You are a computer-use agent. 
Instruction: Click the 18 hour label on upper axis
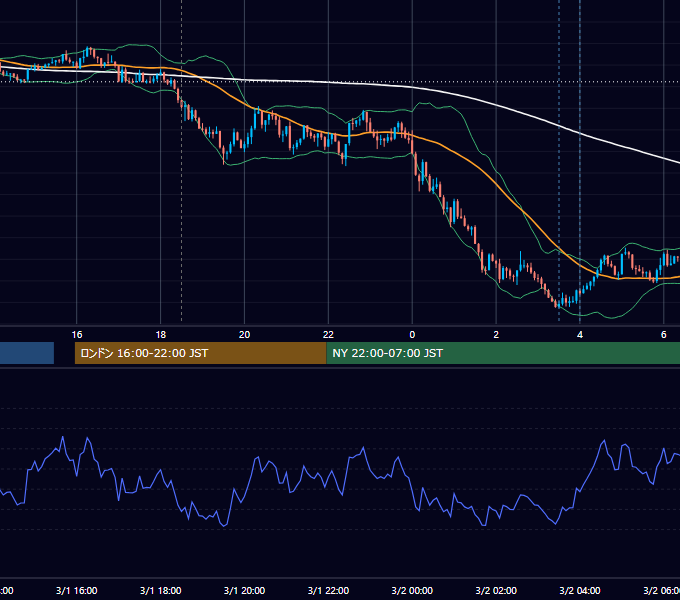(160, 335)
